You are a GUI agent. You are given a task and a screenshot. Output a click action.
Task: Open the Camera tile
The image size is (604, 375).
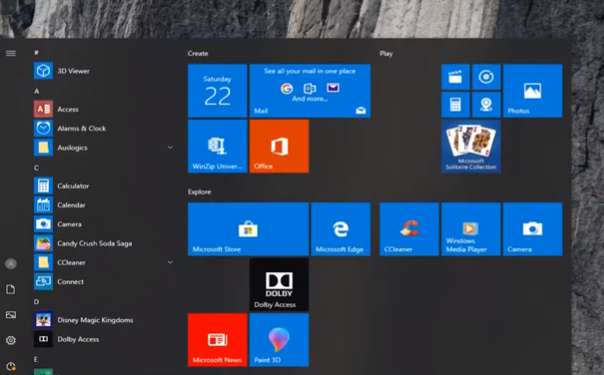(533, 229)
